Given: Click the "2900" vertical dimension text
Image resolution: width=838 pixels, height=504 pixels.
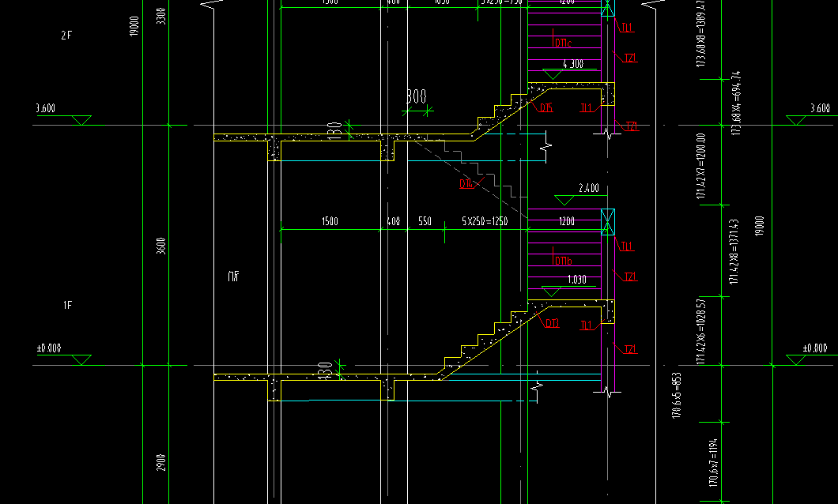Looking at the screenshot, I should pyautogui.click(x=160, y=462).
